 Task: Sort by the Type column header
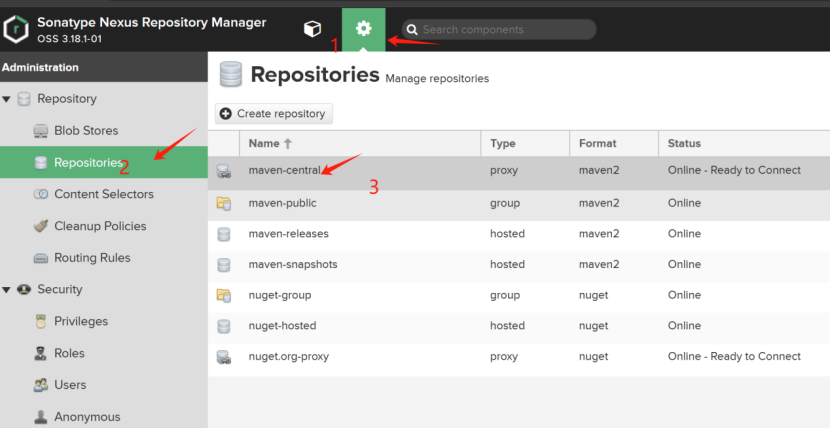(525, 143)
